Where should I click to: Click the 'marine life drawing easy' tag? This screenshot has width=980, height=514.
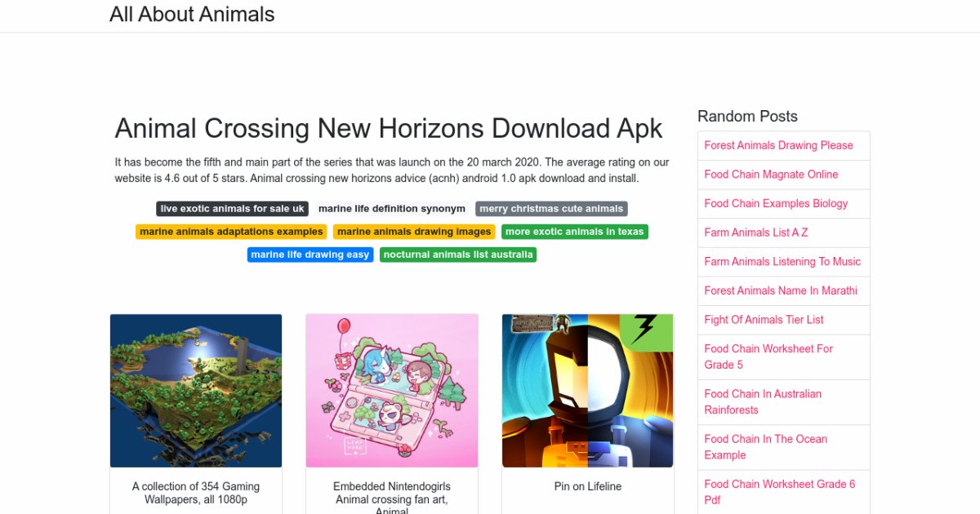coord(310,255)
